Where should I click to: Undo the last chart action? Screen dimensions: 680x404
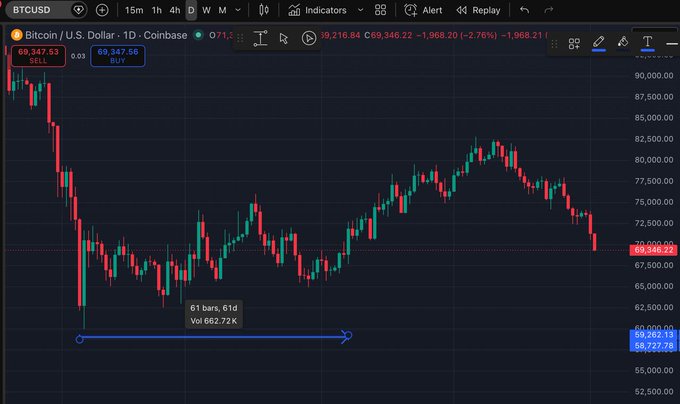coord(524,10)
